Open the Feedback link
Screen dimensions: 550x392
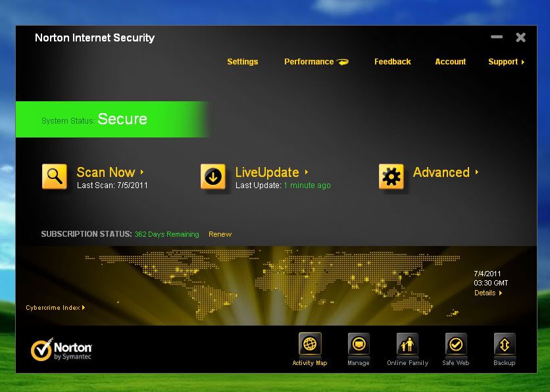[393, 62]
